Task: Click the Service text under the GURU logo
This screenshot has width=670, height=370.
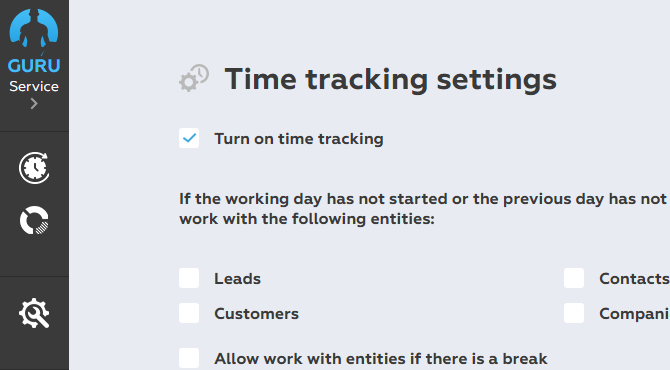Action: pos(34,86)
